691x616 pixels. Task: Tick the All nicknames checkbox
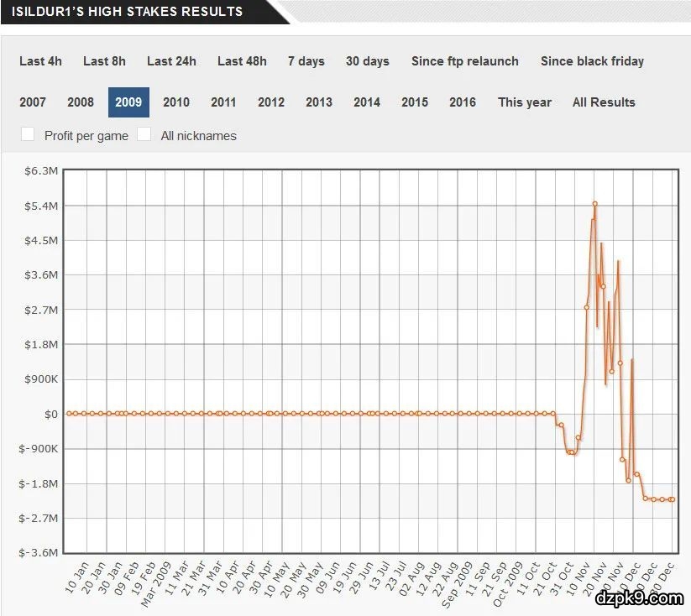[144, 134]
